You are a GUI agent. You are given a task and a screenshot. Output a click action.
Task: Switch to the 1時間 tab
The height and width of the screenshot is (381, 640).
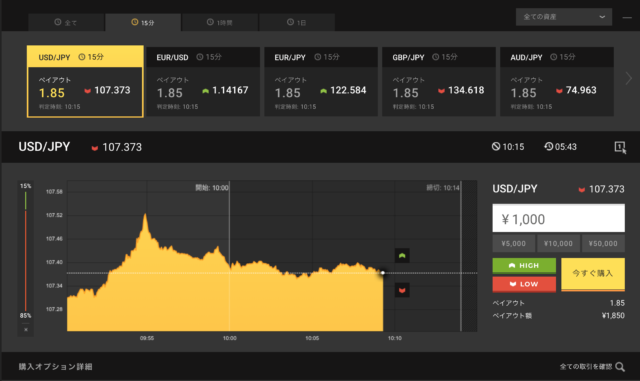tap(220, 22)
